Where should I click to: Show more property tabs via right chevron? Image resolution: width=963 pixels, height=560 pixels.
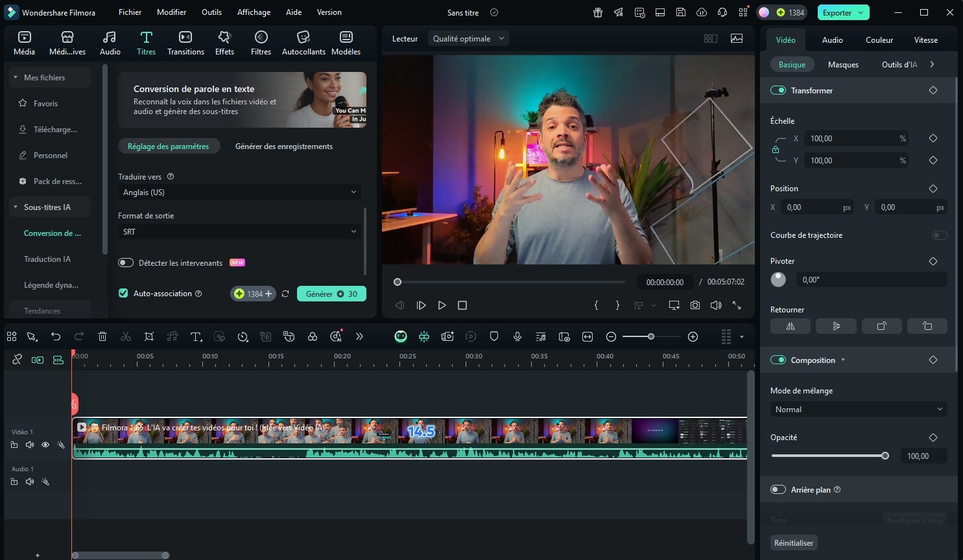click(932, 64)
